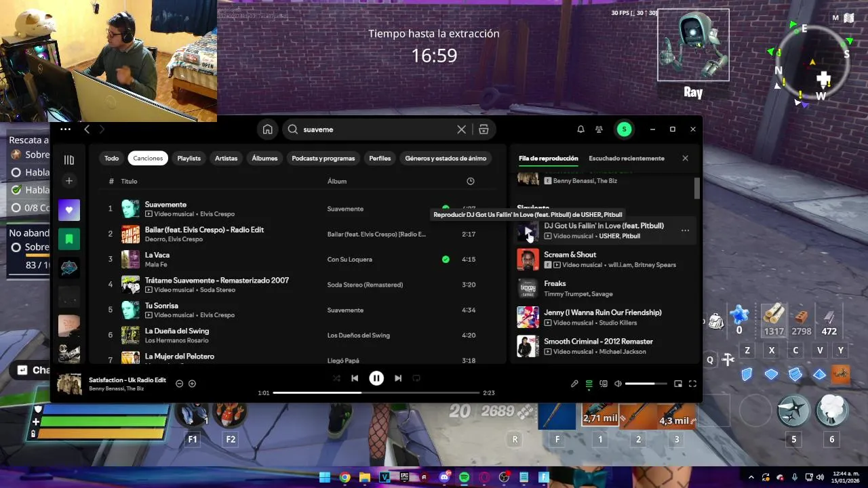Open more options for DJ Got Us Fallin'

tap(685, 230)
